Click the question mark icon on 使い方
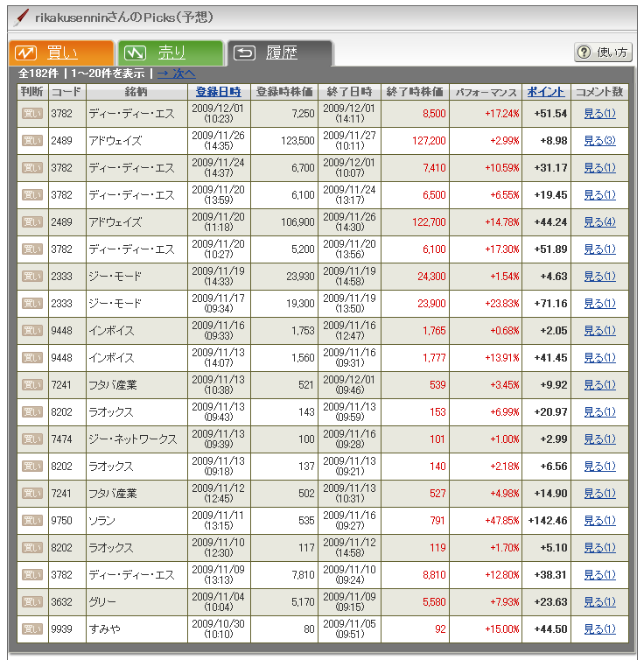 point(584,53)
